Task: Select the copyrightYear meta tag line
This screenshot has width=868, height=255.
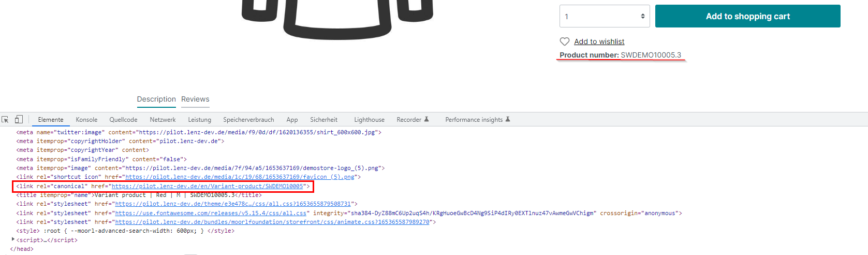Action: pos(82,150)
